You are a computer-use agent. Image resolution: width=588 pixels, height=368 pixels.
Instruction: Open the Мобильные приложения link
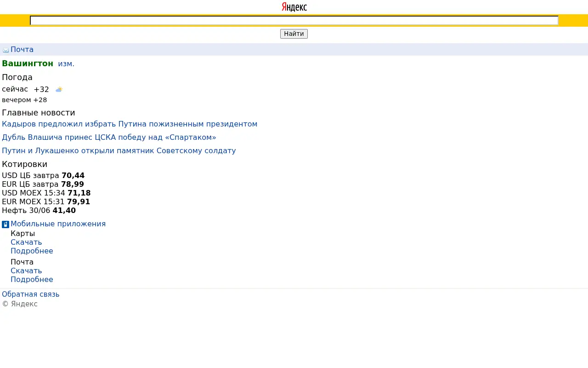58,224
